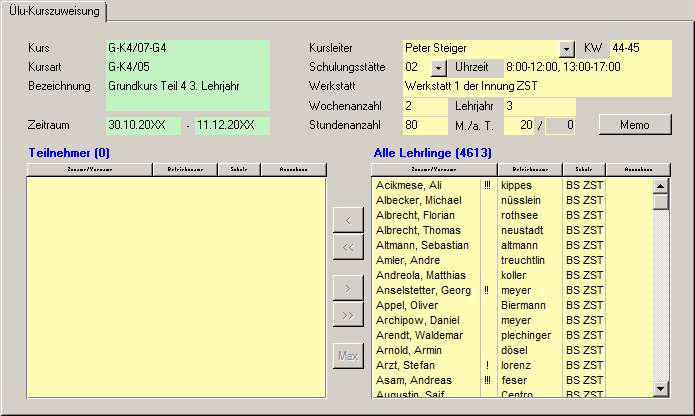
Task: Sort Alle Lehrlinge by Schule column header
Action: 584,170
